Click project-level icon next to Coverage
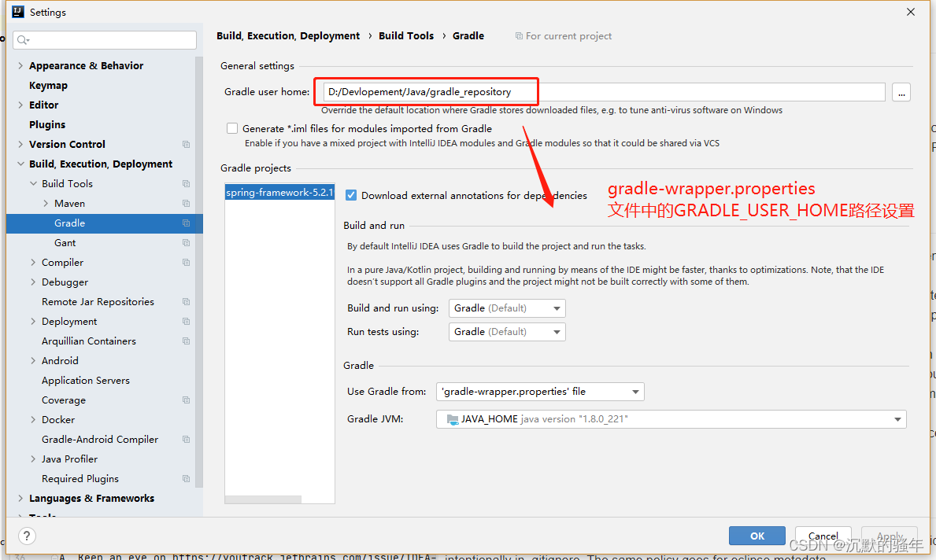The width and height of the screenshot is (936, 560). tap(187, 400)
